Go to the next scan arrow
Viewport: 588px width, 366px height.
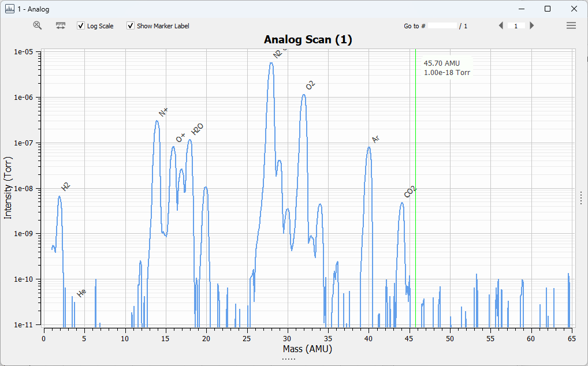coord(531,25)
